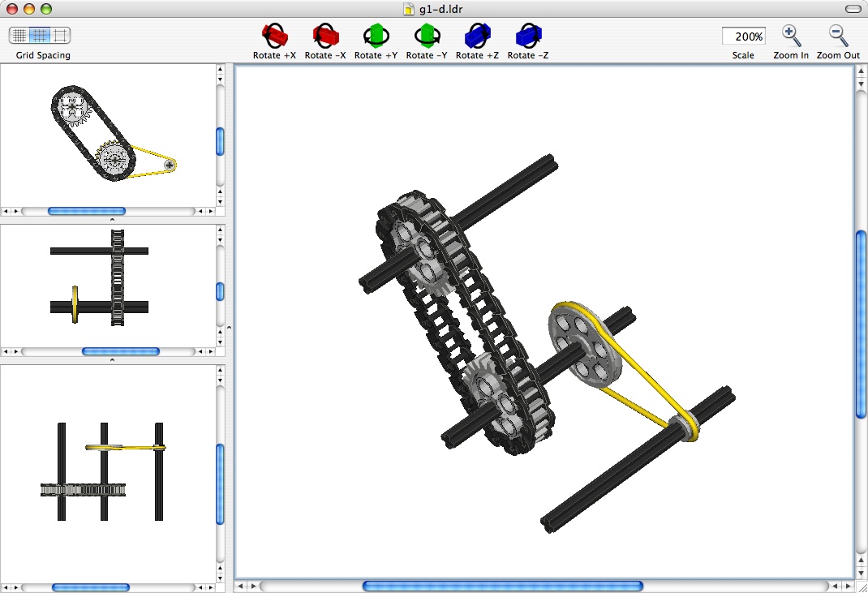Click the Zoom Out magnifier icon
Screen dimensions: 868x593
tap(838, 36)
